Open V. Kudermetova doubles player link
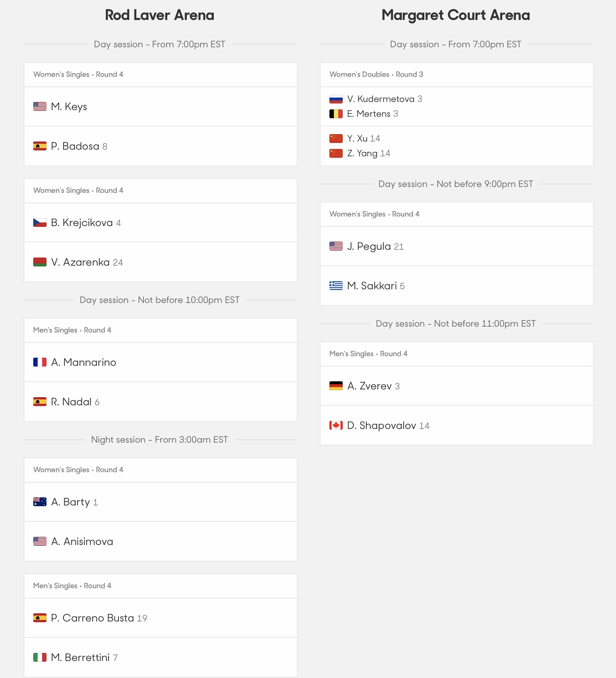 click(x=381, y=99)
